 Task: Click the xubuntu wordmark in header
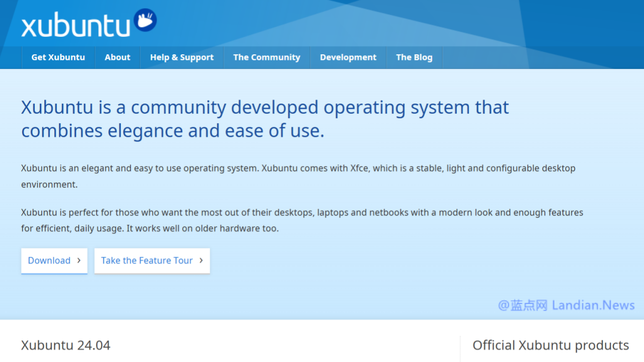(x=75, y=26)
